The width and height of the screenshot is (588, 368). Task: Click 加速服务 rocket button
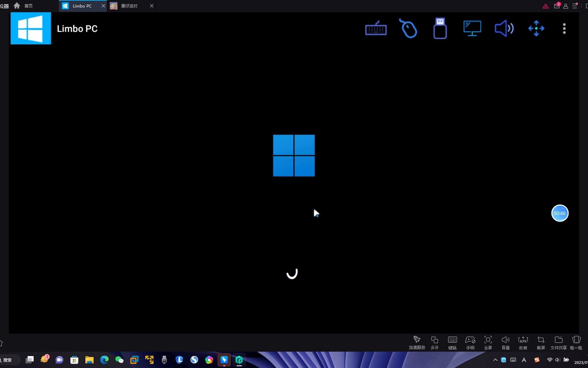click(417, 343)
